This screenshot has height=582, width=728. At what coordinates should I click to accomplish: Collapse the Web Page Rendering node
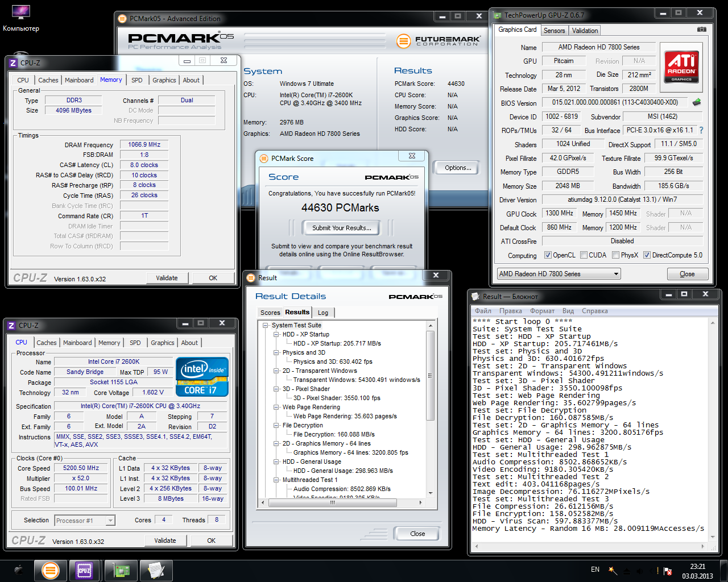click(276, 407)
